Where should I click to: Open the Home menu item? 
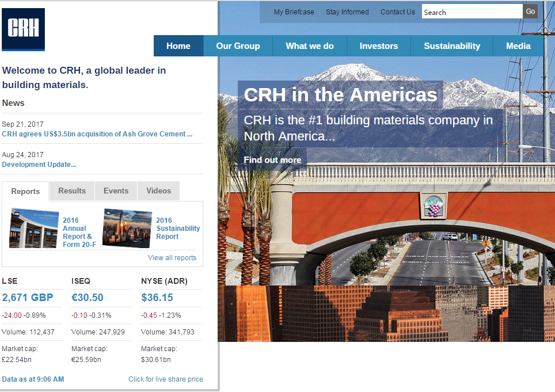178,46
